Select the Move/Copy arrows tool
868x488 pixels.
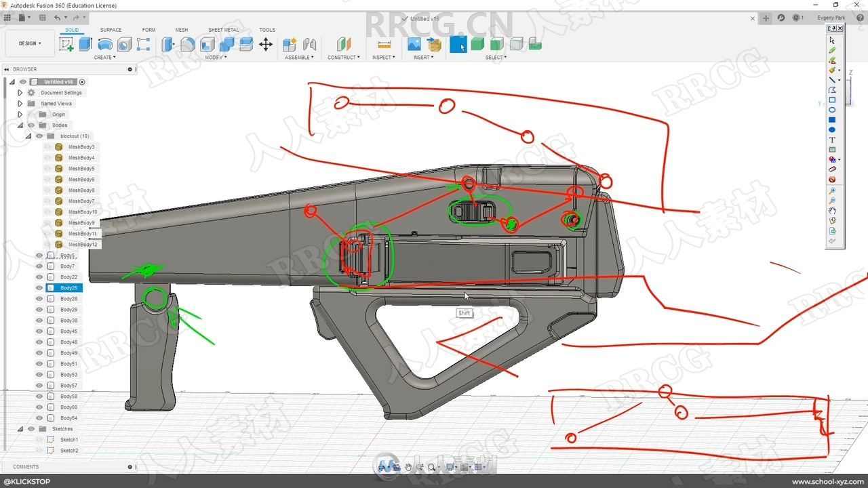click(266, 44)
